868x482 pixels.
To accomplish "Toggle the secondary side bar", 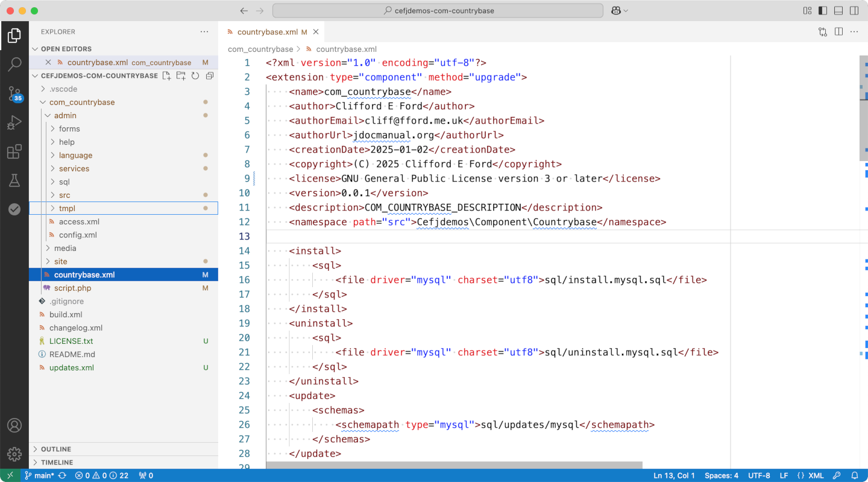I will pos(854,11).
